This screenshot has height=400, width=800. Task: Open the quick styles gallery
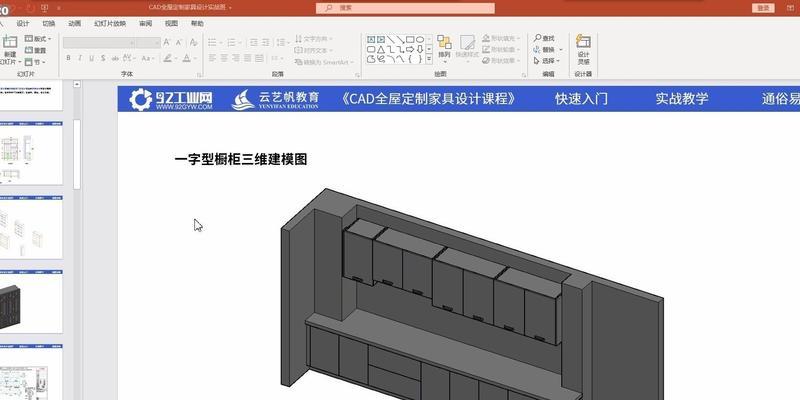467,49
